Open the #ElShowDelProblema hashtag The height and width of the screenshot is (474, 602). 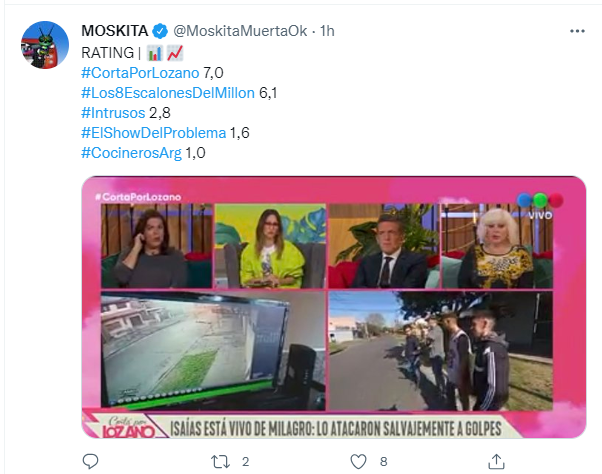[154, 133]
